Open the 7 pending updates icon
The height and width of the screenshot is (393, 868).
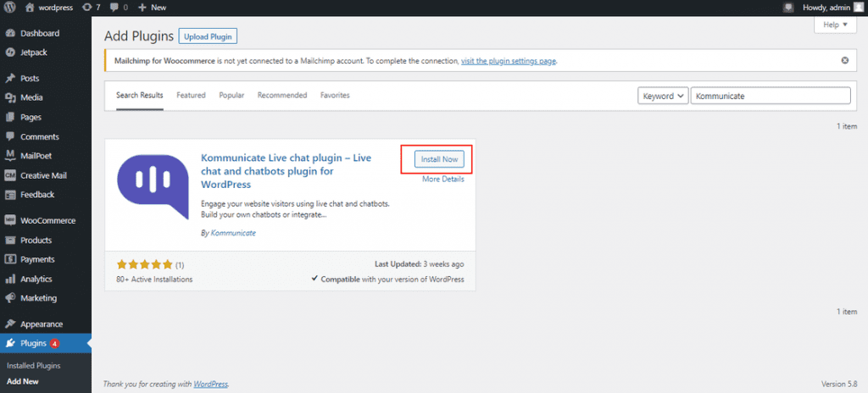91,8
